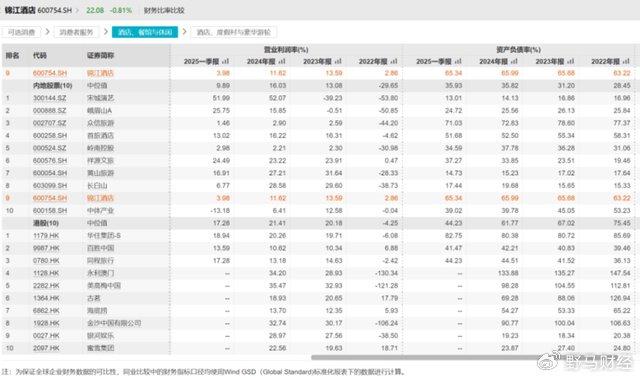640x378 pixels.
Task: Click the 资产负债率(%) group header
Action: click(x=518, y=50)
